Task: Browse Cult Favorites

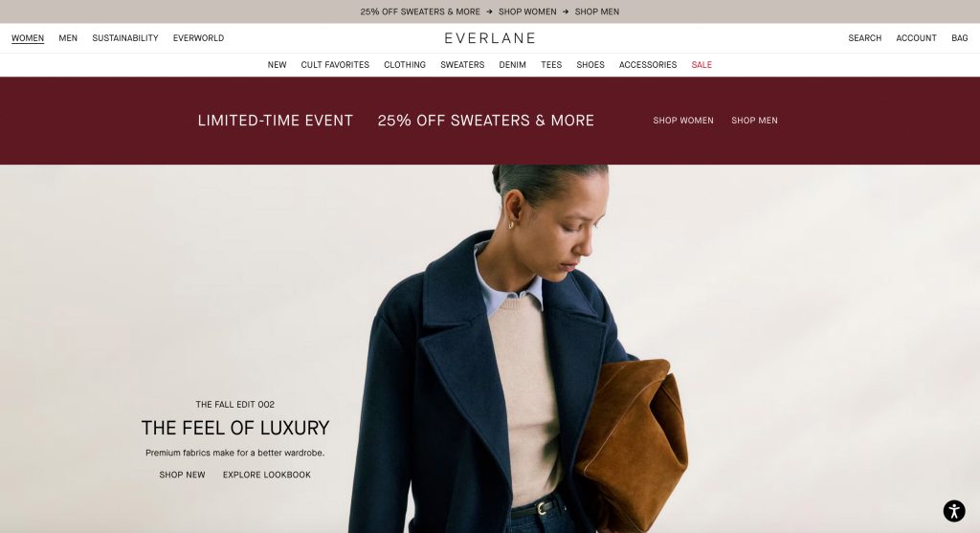Action: pos(335,65)
